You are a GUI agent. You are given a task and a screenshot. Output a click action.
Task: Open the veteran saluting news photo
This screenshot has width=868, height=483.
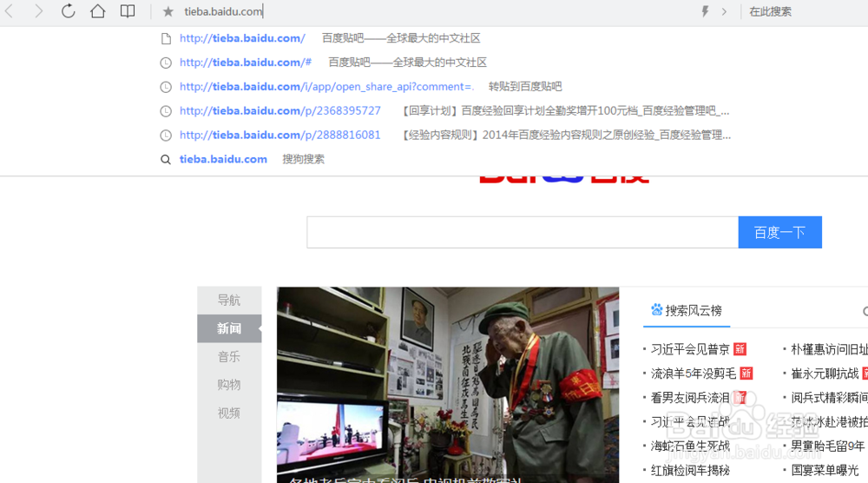[448, 385]
